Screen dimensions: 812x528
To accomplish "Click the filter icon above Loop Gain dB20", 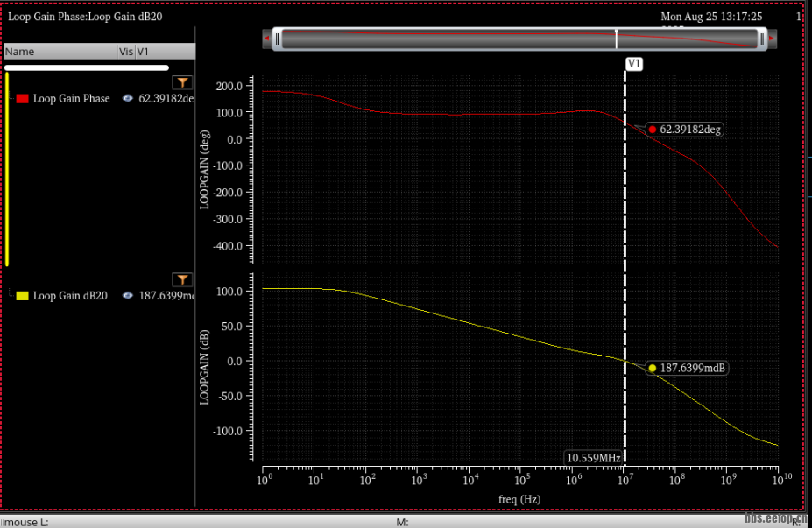I will [x=182, y=280].
